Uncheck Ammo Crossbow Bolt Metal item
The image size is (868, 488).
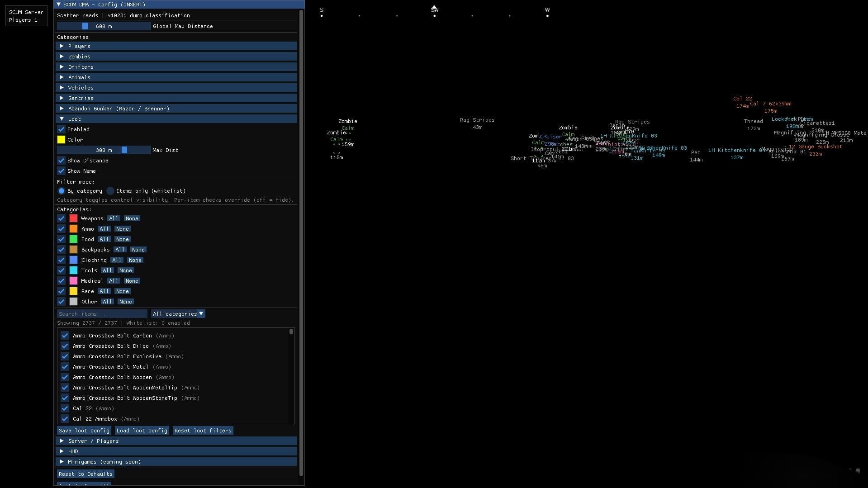[65, 367]
